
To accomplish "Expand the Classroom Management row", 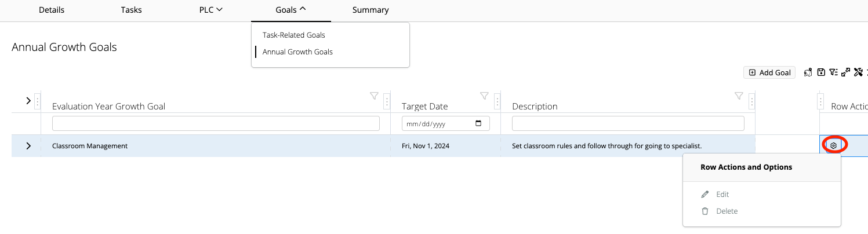I will tap(28, 146).
